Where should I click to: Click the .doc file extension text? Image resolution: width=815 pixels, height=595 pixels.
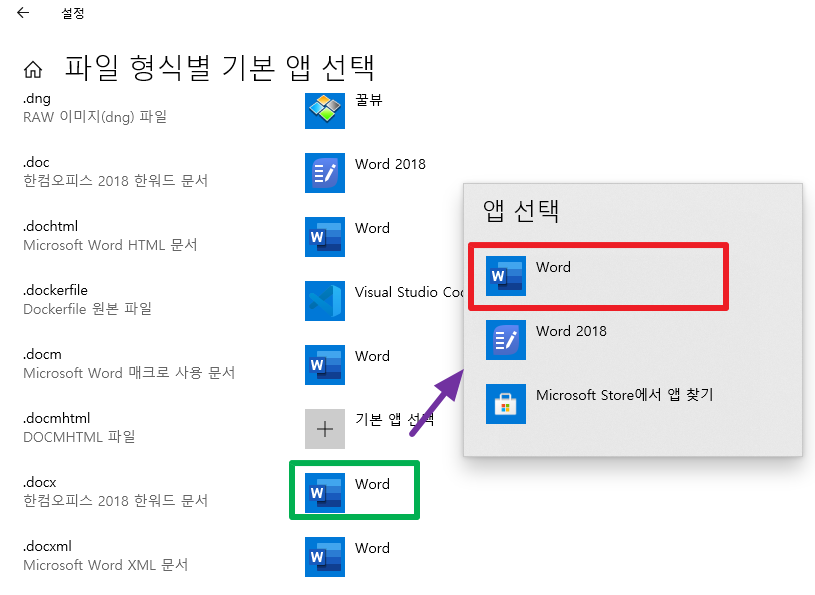36,162
